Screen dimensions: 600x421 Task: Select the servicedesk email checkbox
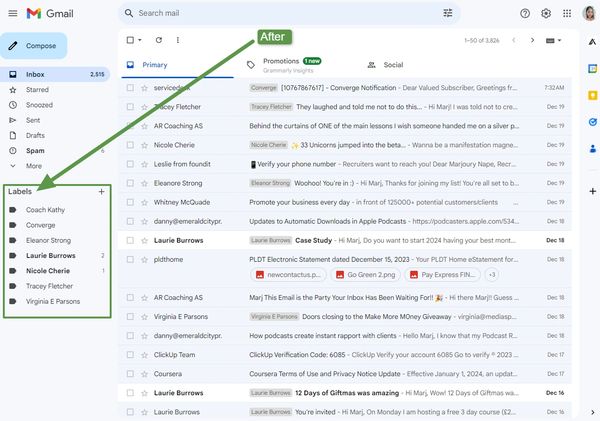(x=130, y=88)
